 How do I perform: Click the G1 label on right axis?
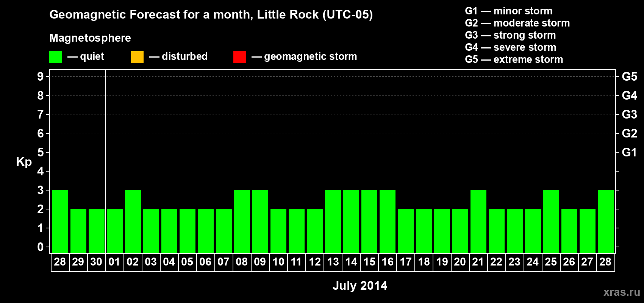[x=629, y=152]
